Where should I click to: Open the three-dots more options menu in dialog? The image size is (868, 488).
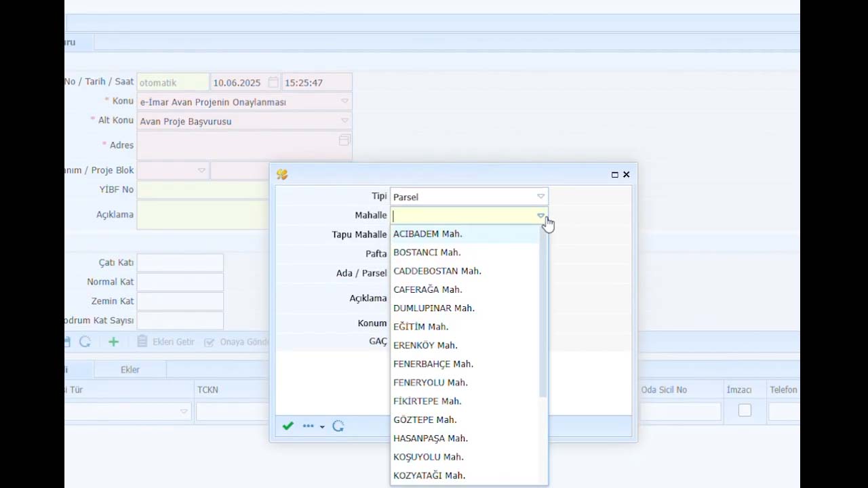[x=309, y=426]
